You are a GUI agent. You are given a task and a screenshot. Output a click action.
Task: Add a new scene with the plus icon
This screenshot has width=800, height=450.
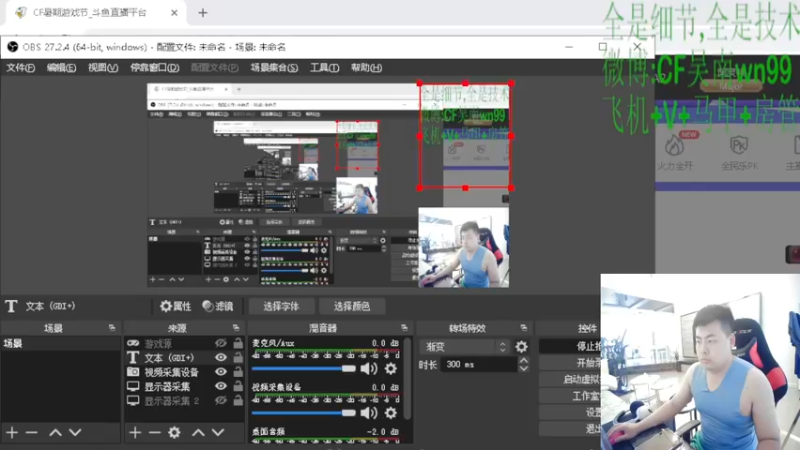pyautogui.click(x=12, y=433)
